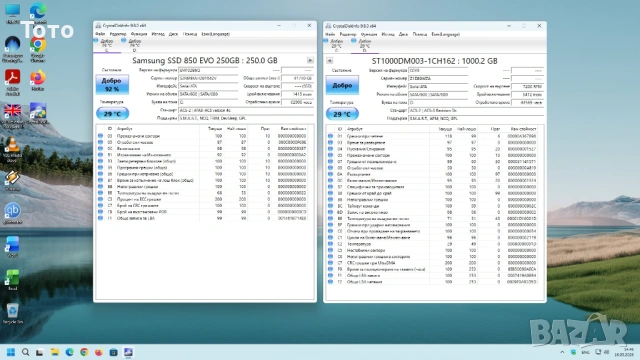Select attribute row F1 in Samsung window
The width and height of the screenshot is (640, 360).
(x=202, y=218)
